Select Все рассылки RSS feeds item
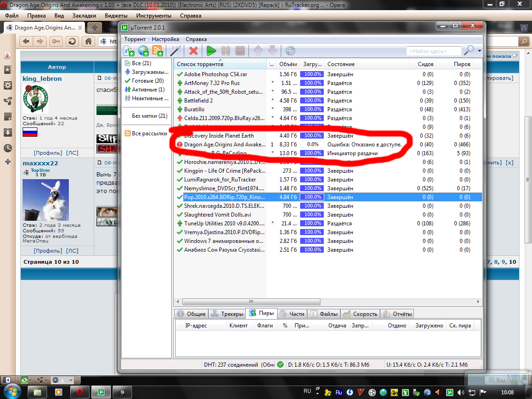532x399 pixels. point(146,133)
